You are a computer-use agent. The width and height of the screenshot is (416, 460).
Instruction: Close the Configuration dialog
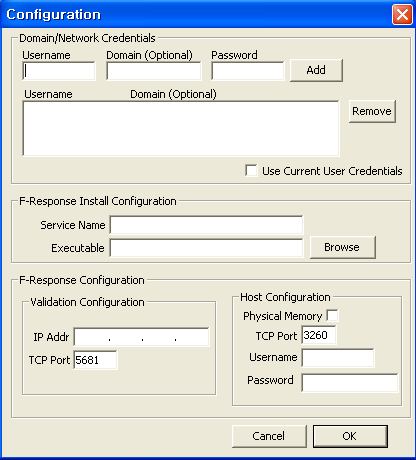coord(402,15)
